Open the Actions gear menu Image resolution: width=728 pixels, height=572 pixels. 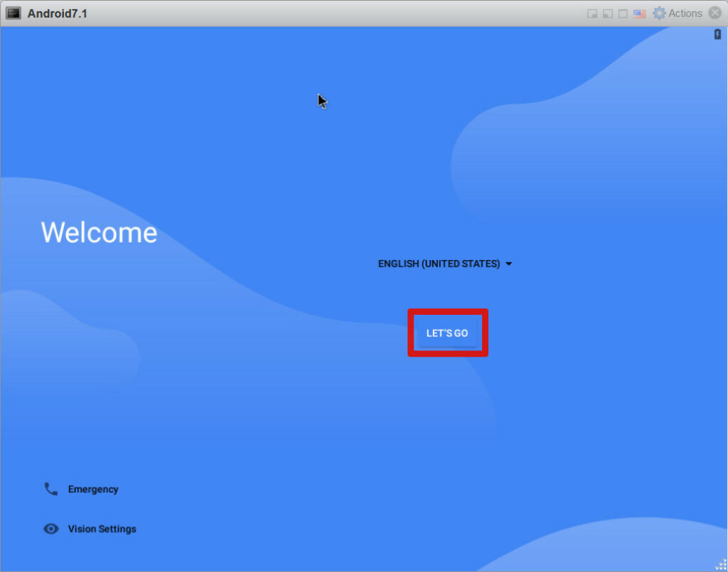(x=678, y=13)
